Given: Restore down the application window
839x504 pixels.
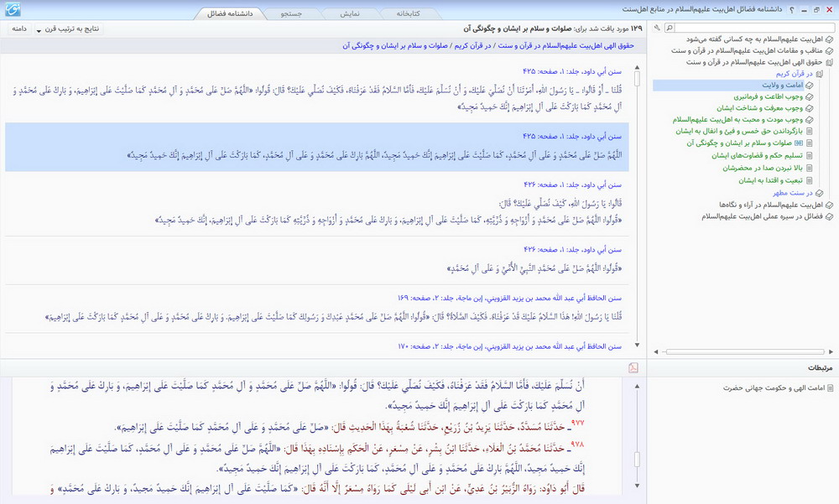Looking at the screenshot, I should pos(816,9).
